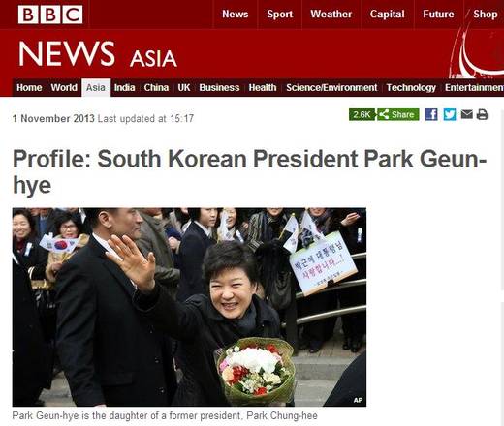Switch to the Technology tab
Screen dimensions: 504x426
(x=411, y=88)
